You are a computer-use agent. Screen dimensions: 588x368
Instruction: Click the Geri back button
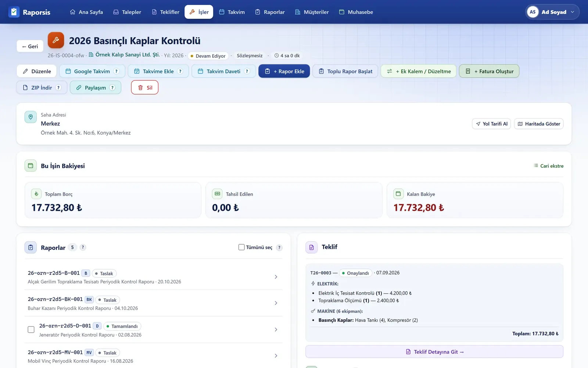[30, 46]
